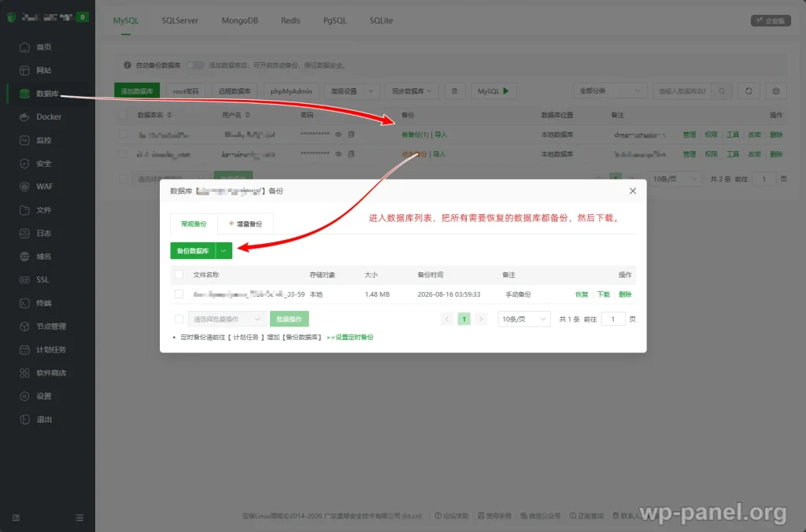Click the trash recycle bin toolbar icon
This screenshot has height=532, width=806.
coord(454,91)
